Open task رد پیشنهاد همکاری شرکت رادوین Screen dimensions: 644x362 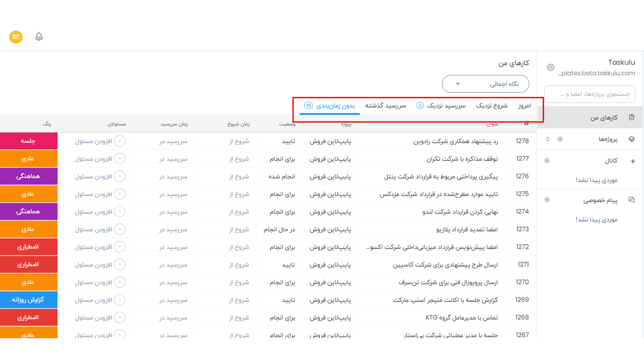click(x=455, y=141)
